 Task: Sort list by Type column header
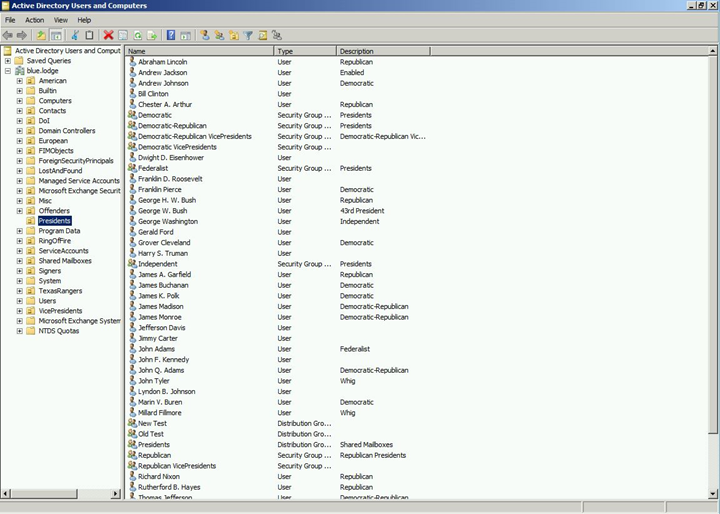(305, 51)
